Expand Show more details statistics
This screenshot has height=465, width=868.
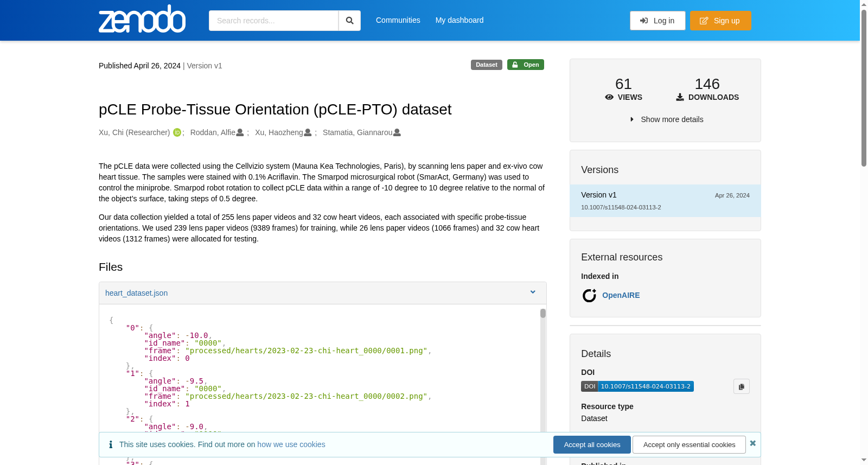[x=667, y=119]
